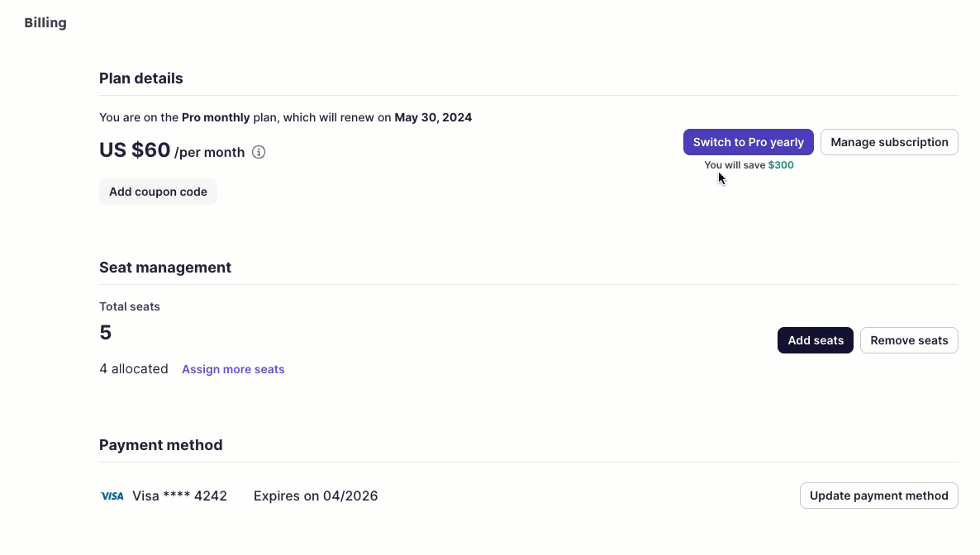This screenshot has width=980, height=555.
Task: Click the US $60 price text
Action: (135, 150)
